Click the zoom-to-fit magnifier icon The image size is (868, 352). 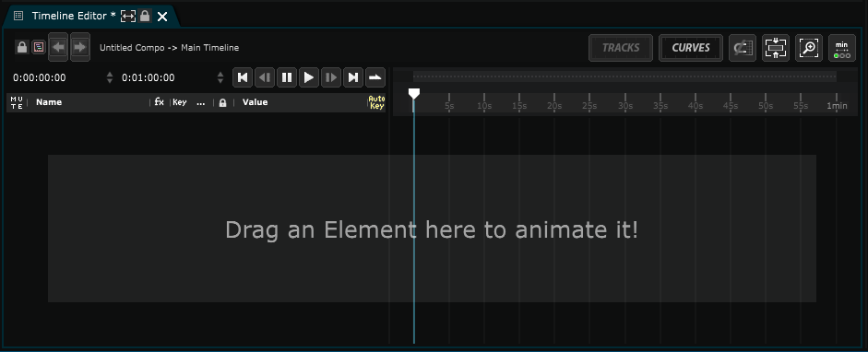809,48
